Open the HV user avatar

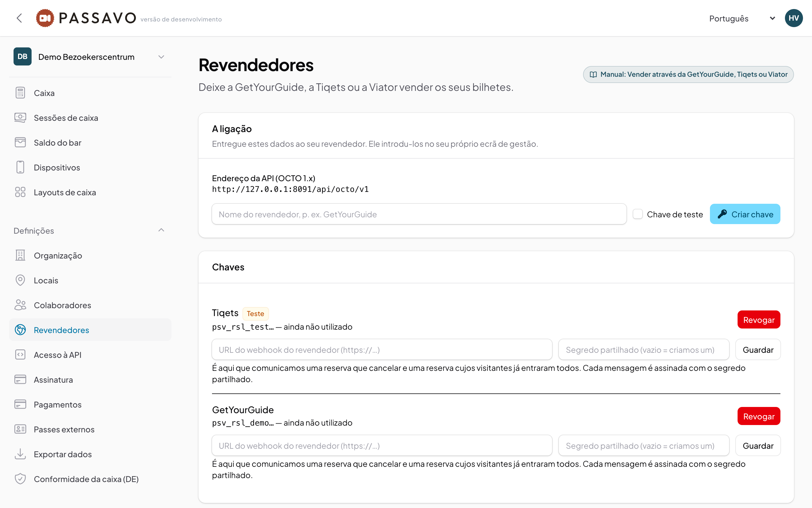pyautogui.click(x=794, y=18)
